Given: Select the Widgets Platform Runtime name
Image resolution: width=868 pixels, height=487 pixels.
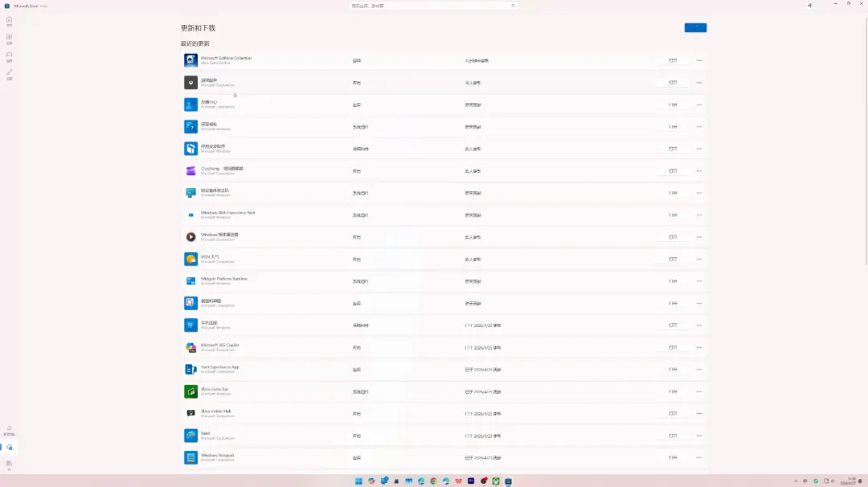Looking at the screenshot, I should point(223,279).
